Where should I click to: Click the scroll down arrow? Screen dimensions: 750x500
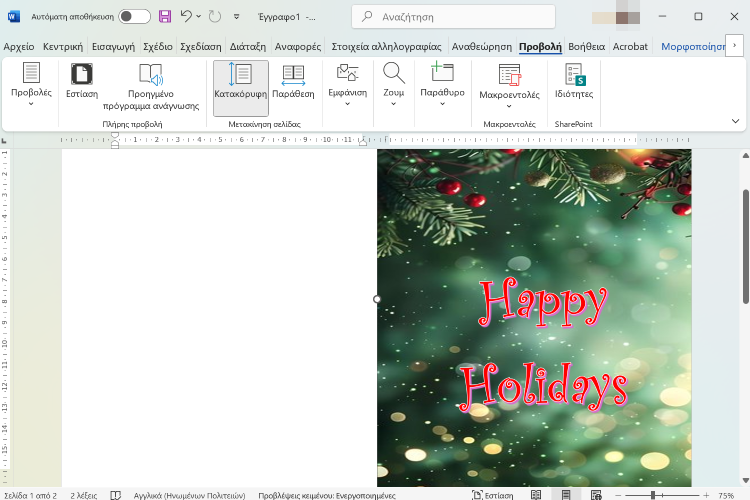pos(746,480)
